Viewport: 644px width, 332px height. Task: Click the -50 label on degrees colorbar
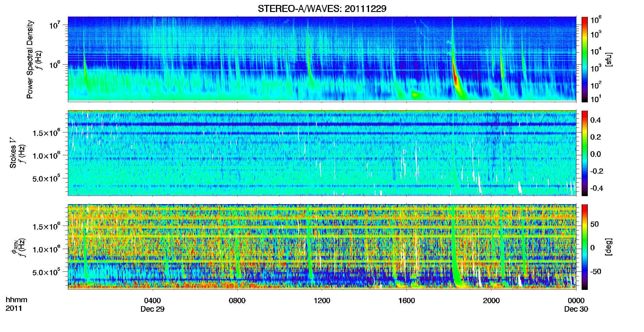click(x=596, y=271)
